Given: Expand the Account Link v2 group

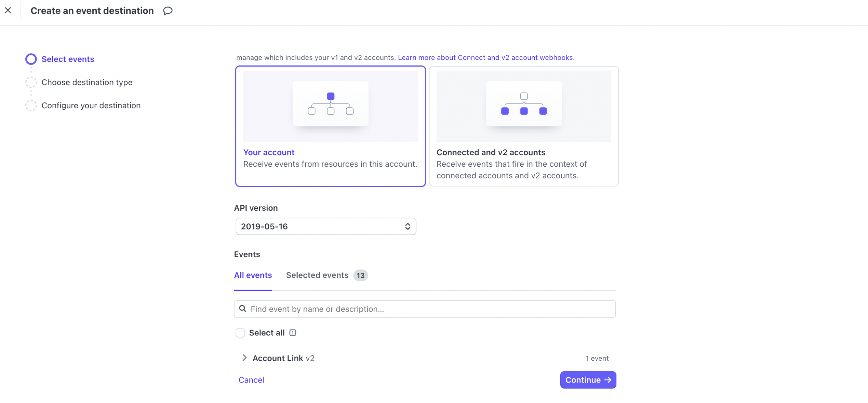Looking at the screenshot, I should [244, 358].
